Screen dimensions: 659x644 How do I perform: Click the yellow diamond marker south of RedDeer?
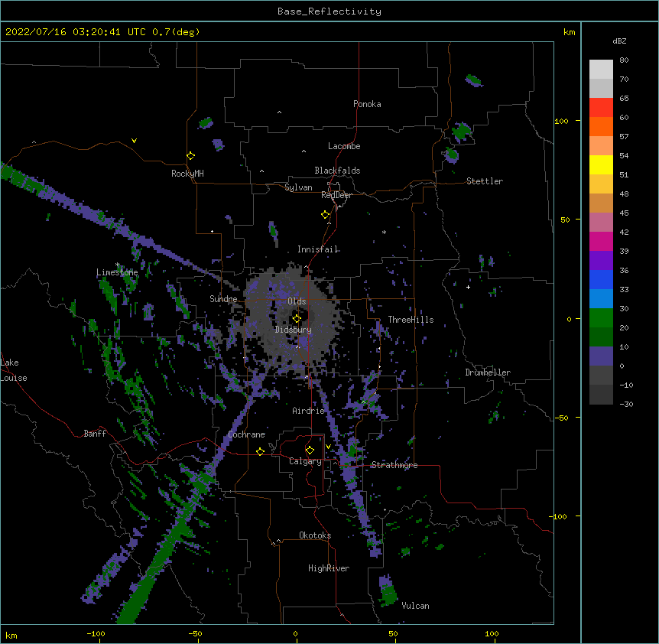(326, 215)
